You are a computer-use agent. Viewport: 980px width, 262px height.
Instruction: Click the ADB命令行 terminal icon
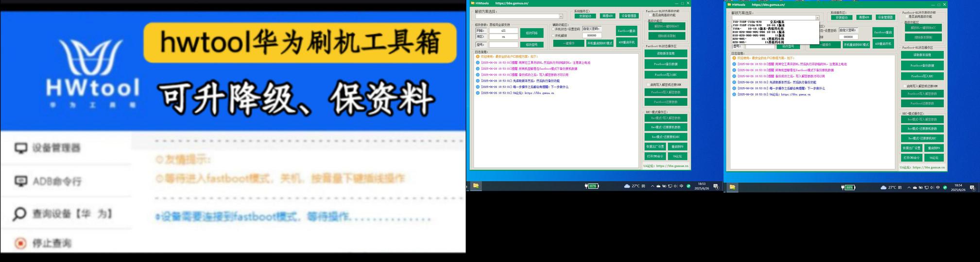21,181
